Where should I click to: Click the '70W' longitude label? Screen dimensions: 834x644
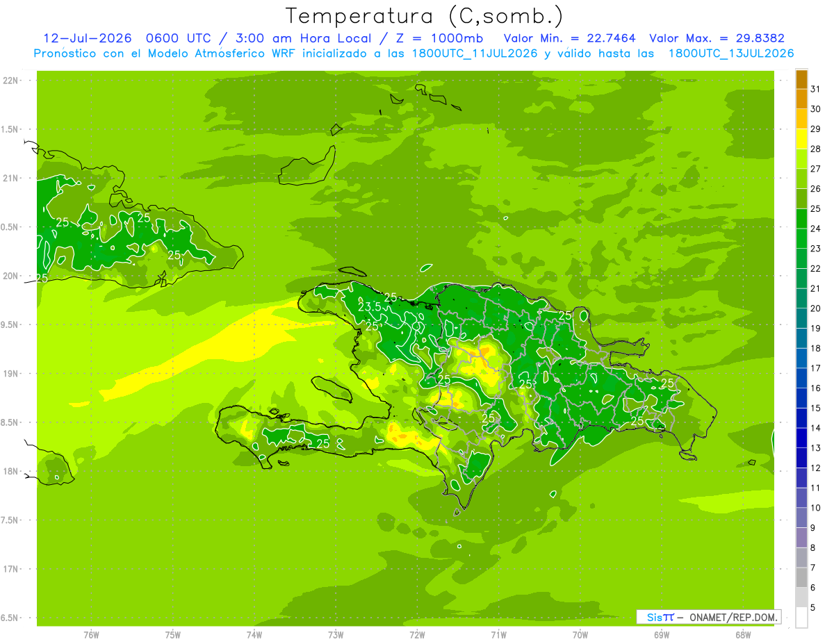pyautogui.click(x=580, y=634)
